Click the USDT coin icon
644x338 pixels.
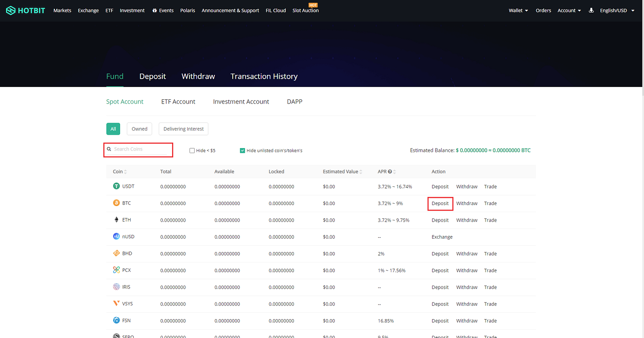pyautogui.click(x=116, y=186)
